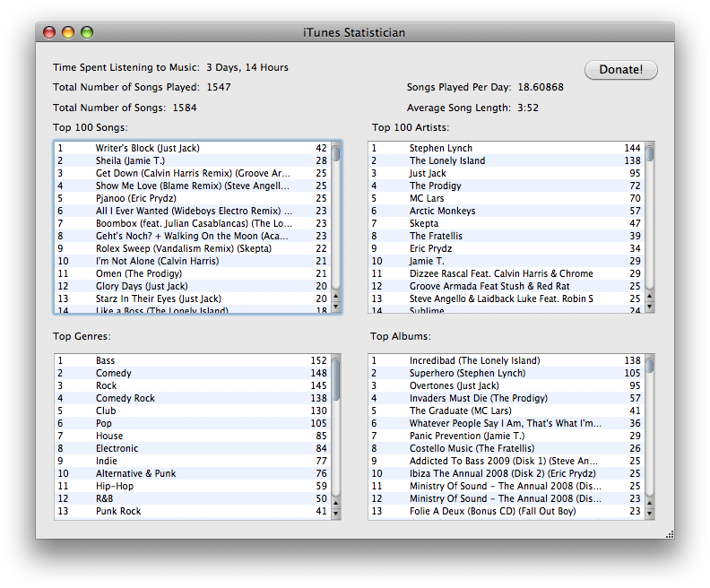Click up arrow of Top Albums scrollbar
Screen dimensions: 710x588
649,503
